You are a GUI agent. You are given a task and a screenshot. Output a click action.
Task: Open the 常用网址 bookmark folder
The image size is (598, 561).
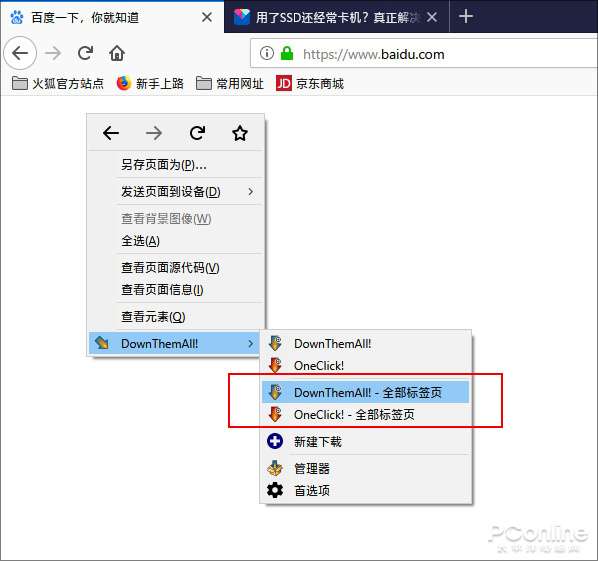click(230, 83)
